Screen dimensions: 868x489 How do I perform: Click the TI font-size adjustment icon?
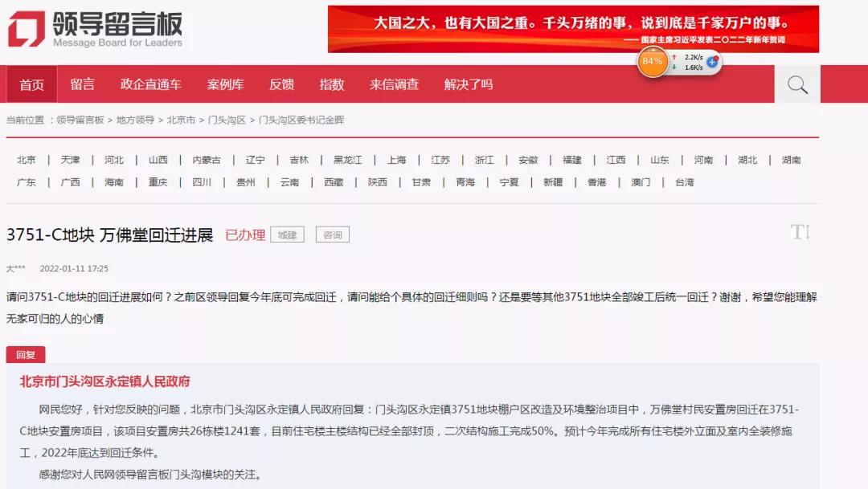click(x=799, y=232)
